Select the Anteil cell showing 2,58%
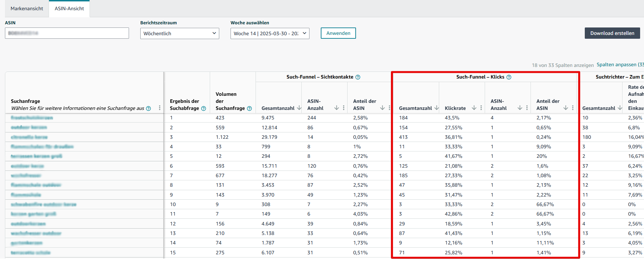 coord(360,118)
